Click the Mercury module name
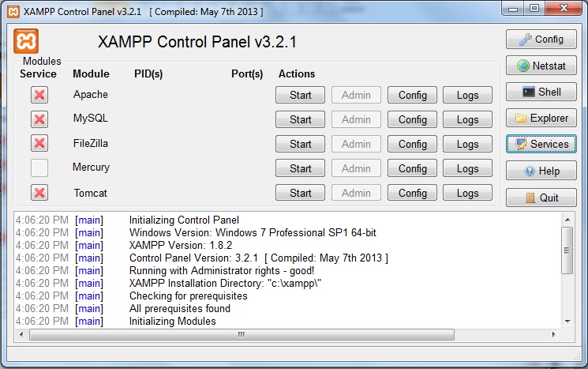 (91, 168)
